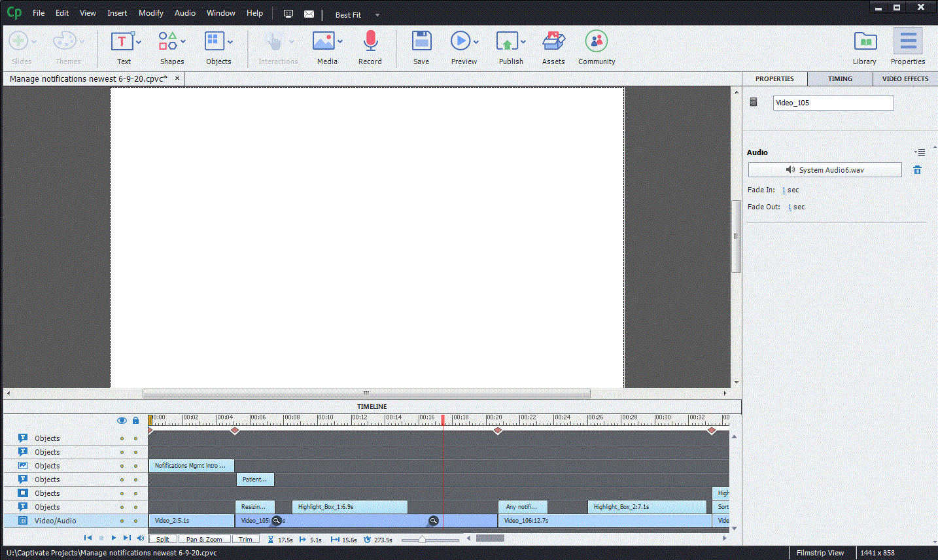
Task: Delete the System Audio6.wav with trash icon
Action: point(917,170)
